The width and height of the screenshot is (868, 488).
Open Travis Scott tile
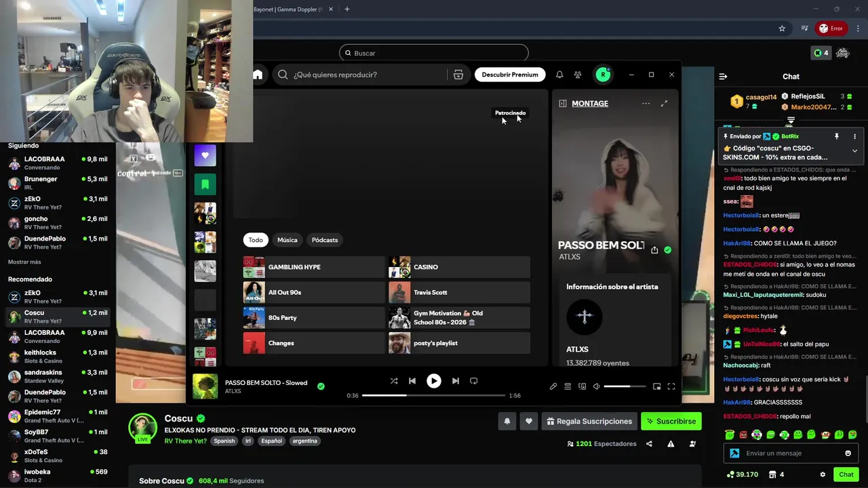459,292
